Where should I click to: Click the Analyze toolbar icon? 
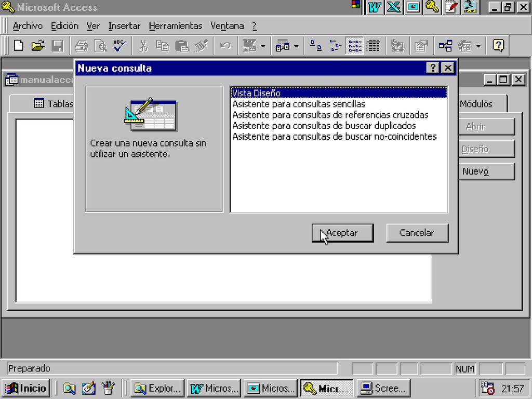pyautogui.click(x=283, y=46)
